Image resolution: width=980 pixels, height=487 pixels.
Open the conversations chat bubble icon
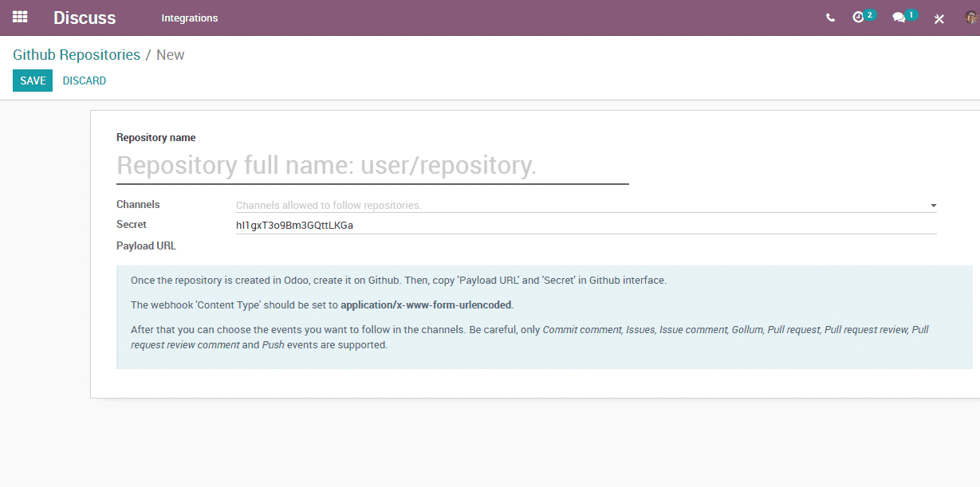[899, 18]
